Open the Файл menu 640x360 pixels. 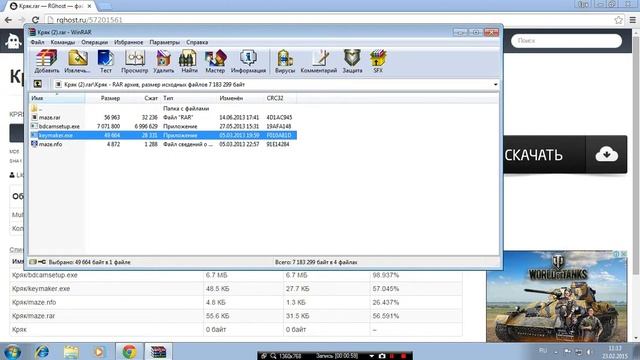pos(37,42)
